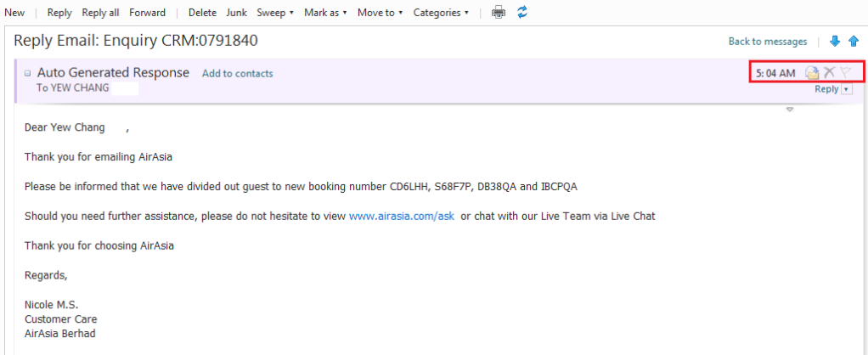
Task: Choose Forward in the toolbar
Action: point(148,13)
